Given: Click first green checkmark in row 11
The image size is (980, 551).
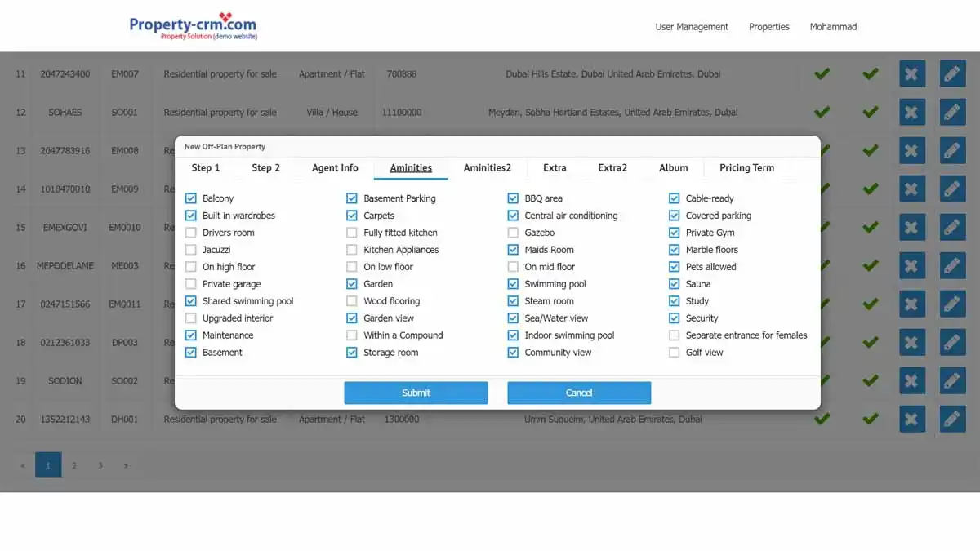Looking at the screenshot, I should [x=822, y=73].
